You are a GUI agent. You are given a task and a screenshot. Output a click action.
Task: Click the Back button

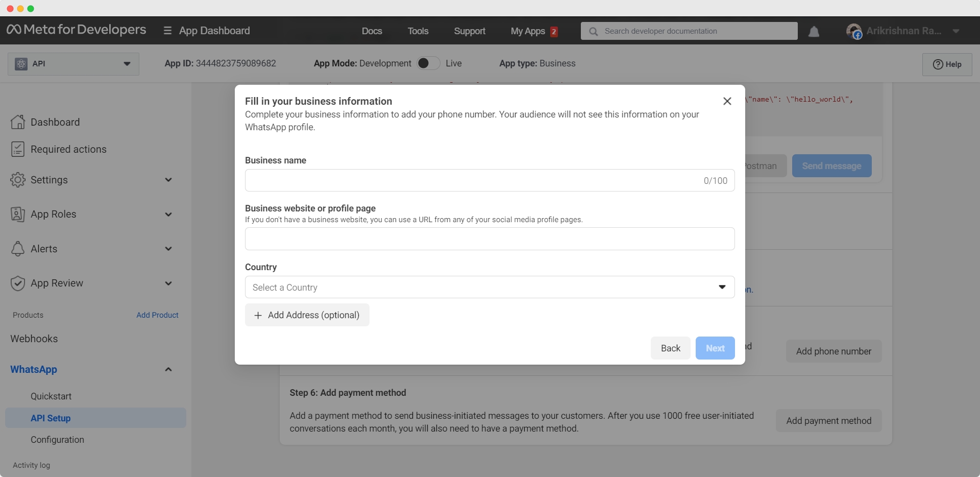(671, 348)
